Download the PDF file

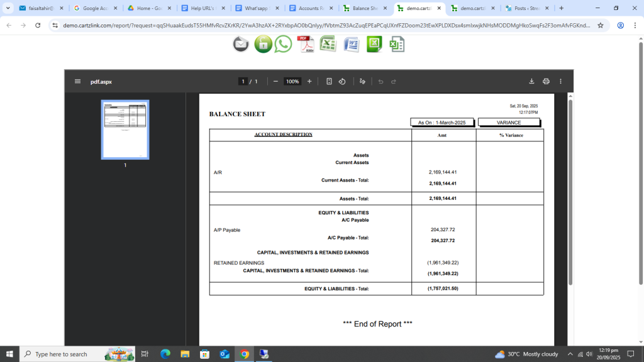(x=531, y=81)
